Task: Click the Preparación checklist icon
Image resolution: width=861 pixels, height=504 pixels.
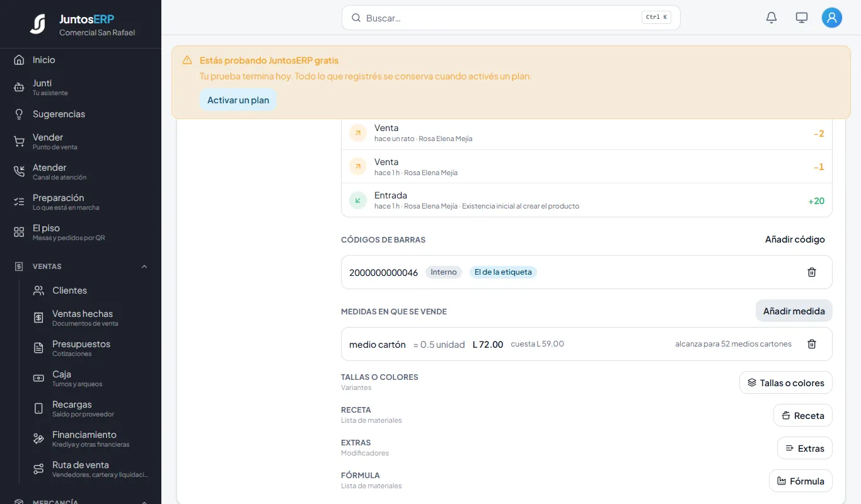Action: [x=19, y=202]
